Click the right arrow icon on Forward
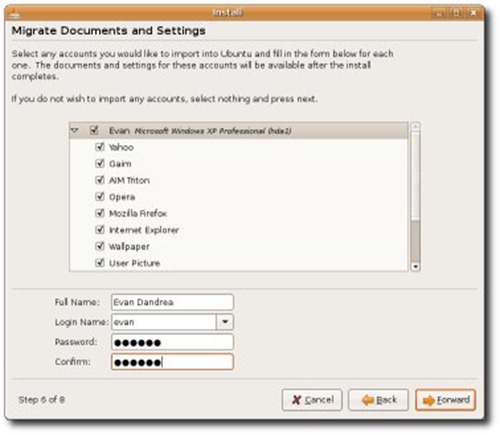The height and width of the screenshot is (435, 500). [x=429, y=400]
